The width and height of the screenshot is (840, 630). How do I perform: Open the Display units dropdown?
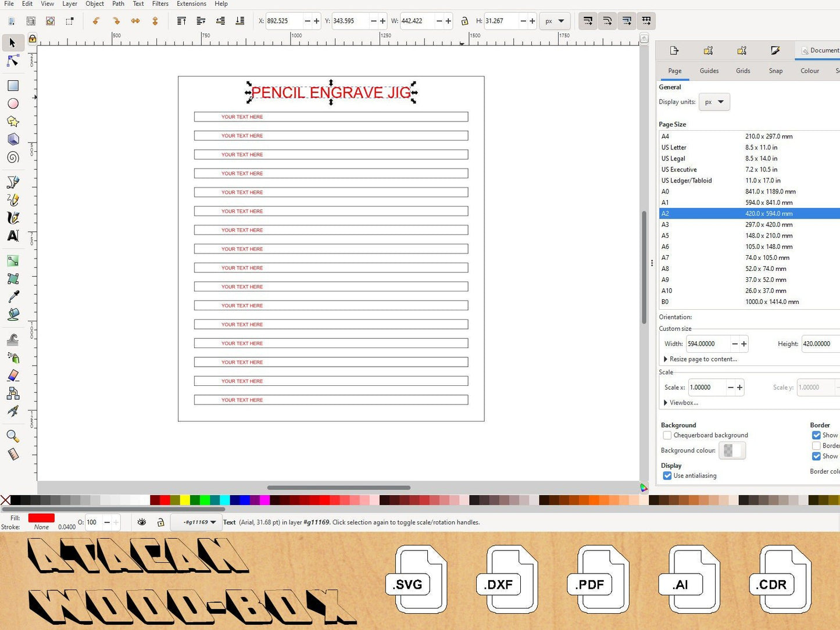[714, 102]
